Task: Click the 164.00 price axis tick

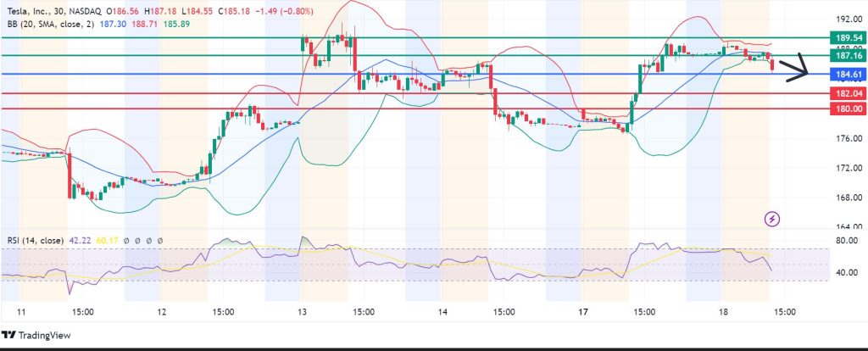Action: [x=849, y=226]
